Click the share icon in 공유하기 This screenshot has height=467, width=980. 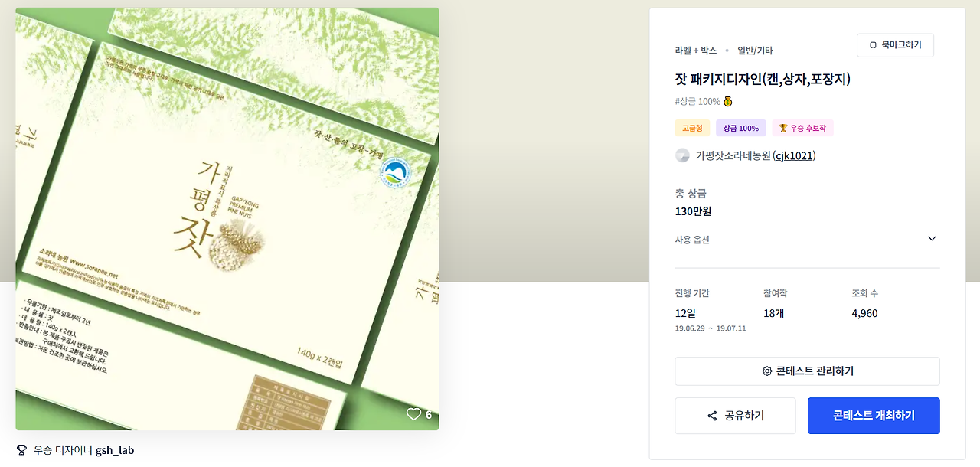tap(712, 416)
